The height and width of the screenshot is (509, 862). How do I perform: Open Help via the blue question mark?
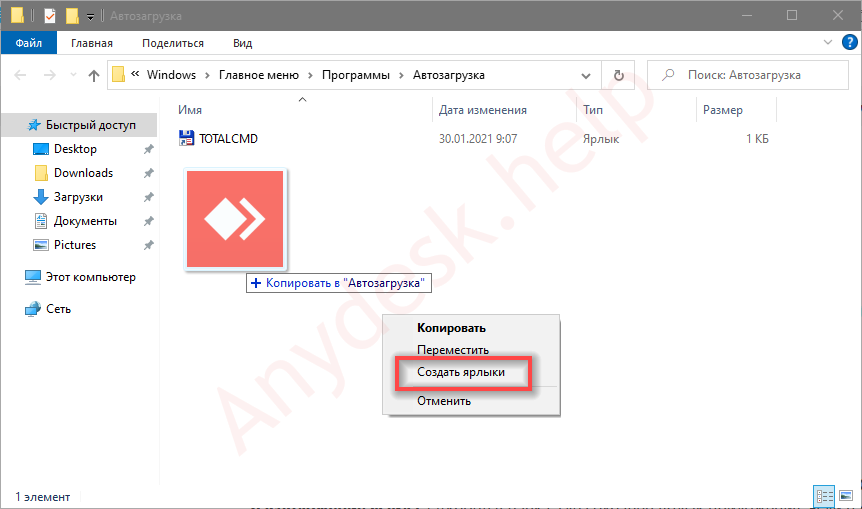click(x=847, y=43)
